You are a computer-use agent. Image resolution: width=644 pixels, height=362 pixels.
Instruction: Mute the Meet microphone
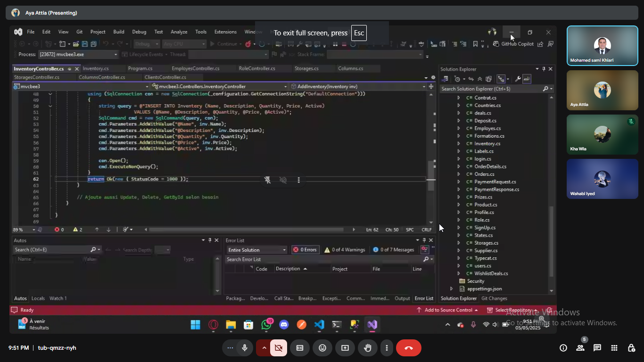(x=245, y=348)
